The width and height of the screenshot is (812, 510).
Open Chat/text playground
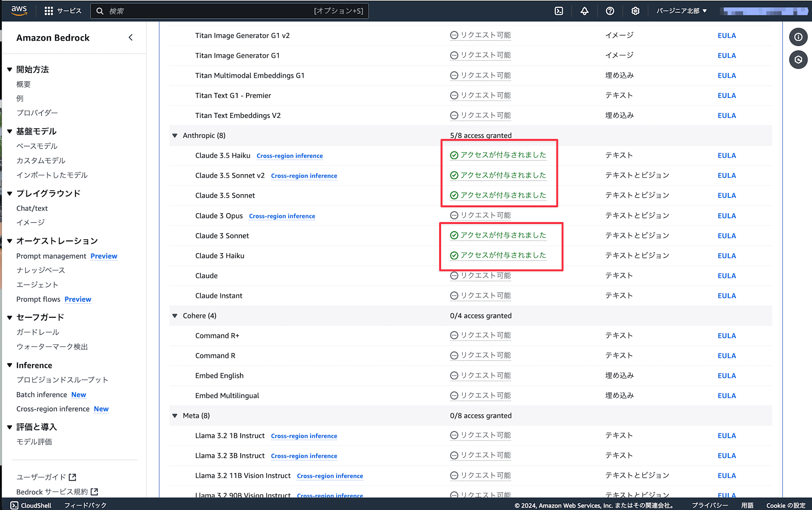[32, 208]
